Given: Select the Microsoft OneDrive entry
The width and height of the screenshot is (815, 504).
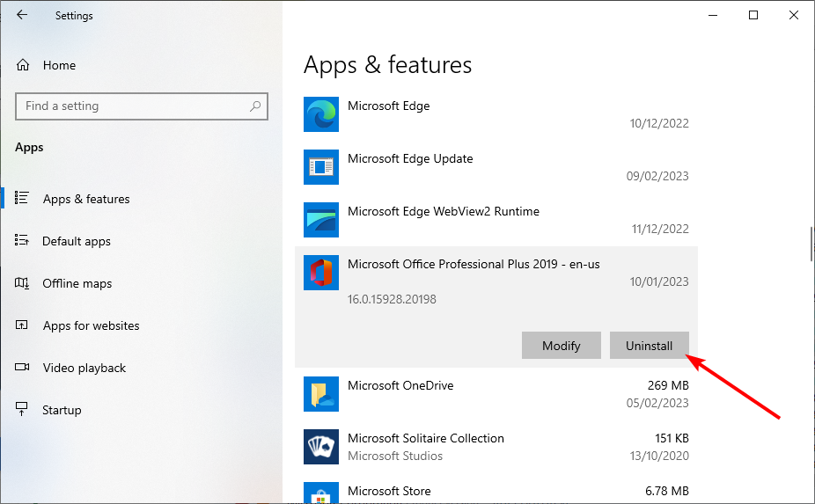Looking at the screenshot, I should (400, 385).
